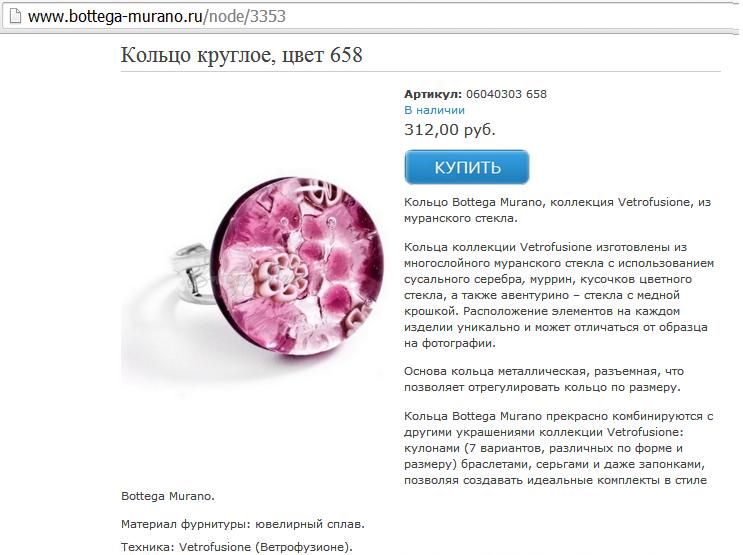This screenshot has height=555, width=743.
Task: Click the price 312,00 руб.
Action: tap(450, 129)
